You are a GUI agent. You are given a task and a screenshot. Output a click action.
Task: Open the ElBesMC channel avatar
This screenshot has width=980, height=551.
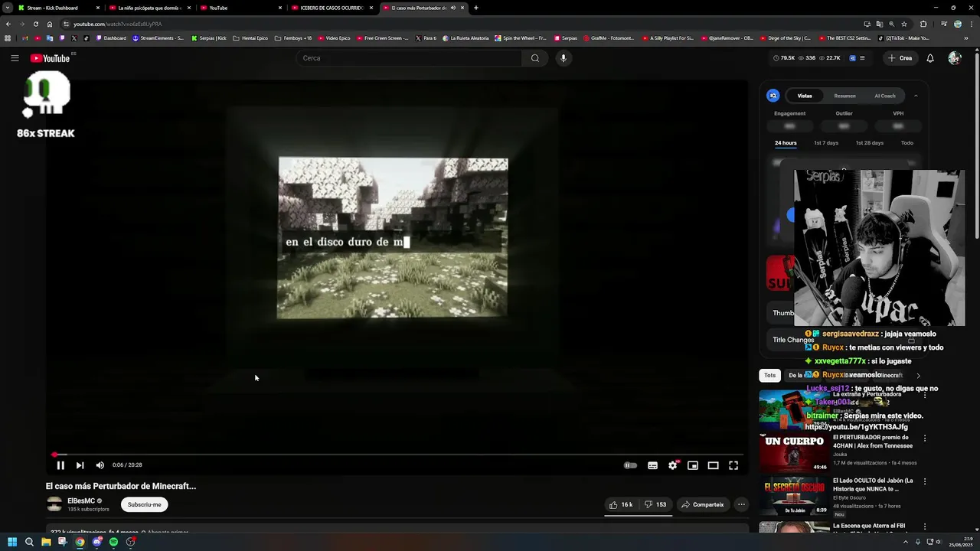(54, 504)
